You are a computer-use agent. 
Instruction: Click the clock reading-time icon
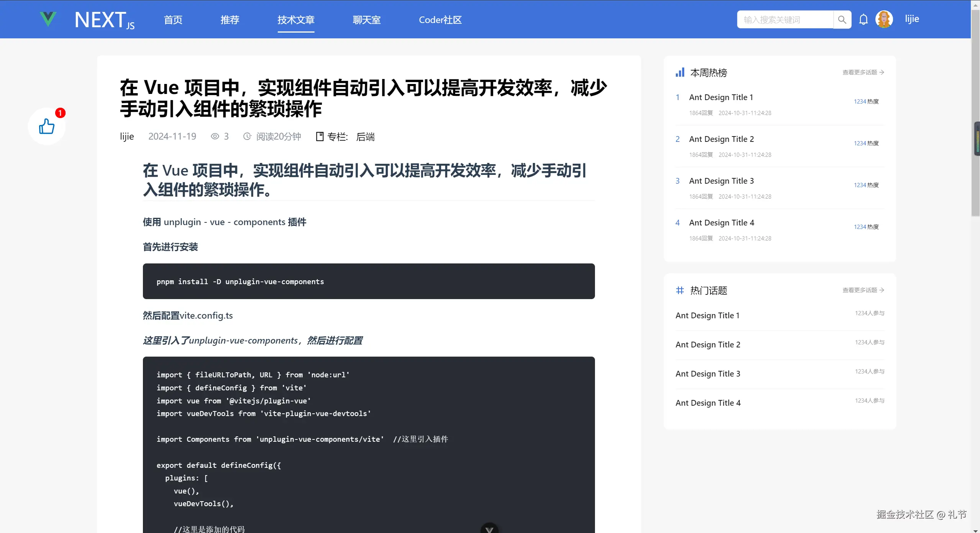(247, 137)
